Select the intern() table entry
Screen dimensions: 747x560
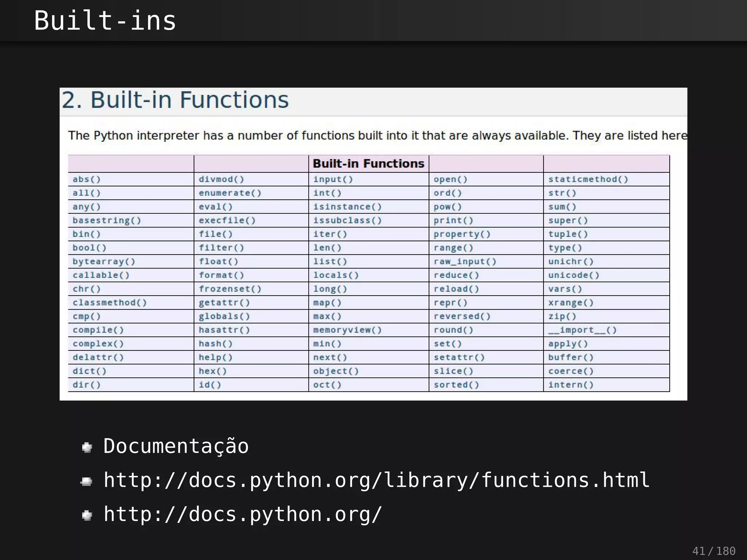point(571,385)
